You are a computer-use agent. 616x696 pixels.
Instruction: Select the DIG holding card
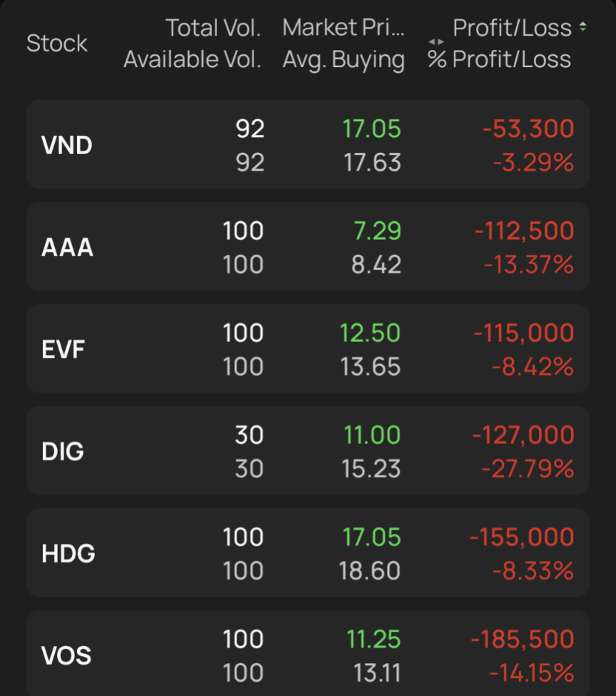pos(308,450)
